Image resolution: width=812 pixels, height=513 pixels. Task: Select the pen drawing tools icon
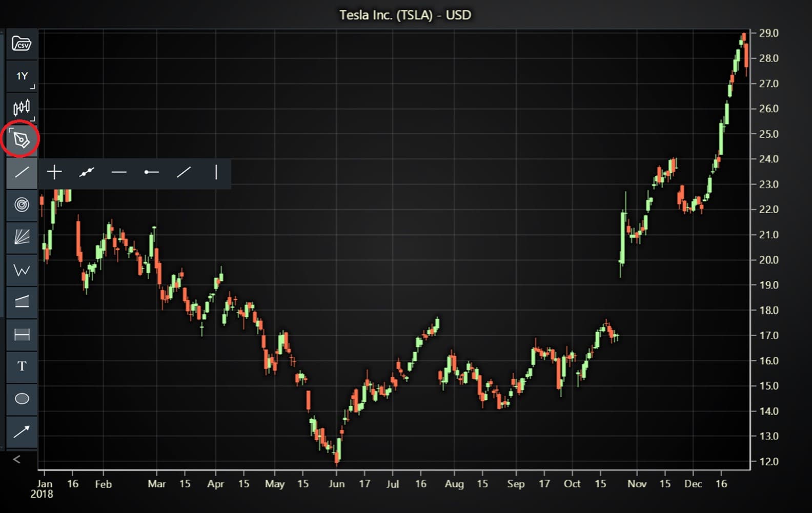(22, 139)
